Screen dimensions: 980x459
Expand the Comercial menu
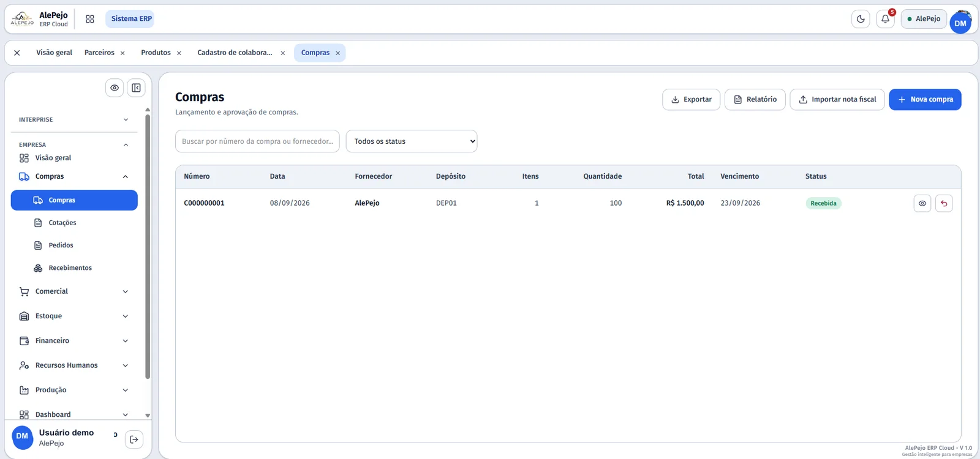74,292
